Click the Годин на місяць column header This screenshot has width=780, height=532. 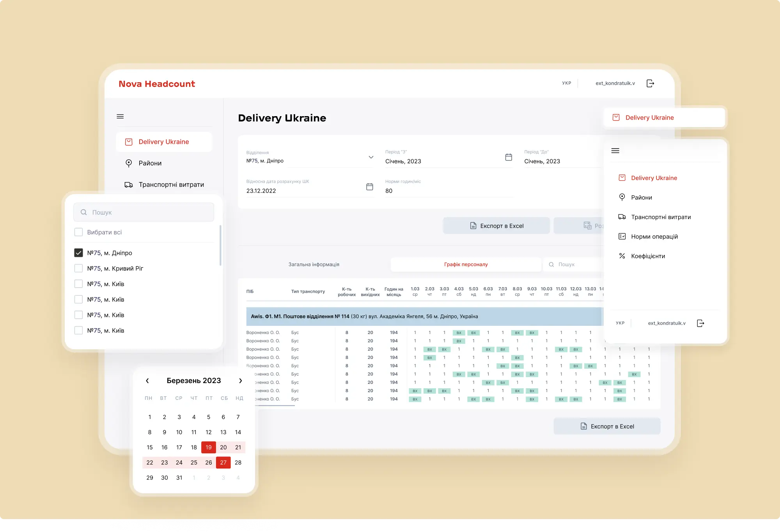click(394, 292)
